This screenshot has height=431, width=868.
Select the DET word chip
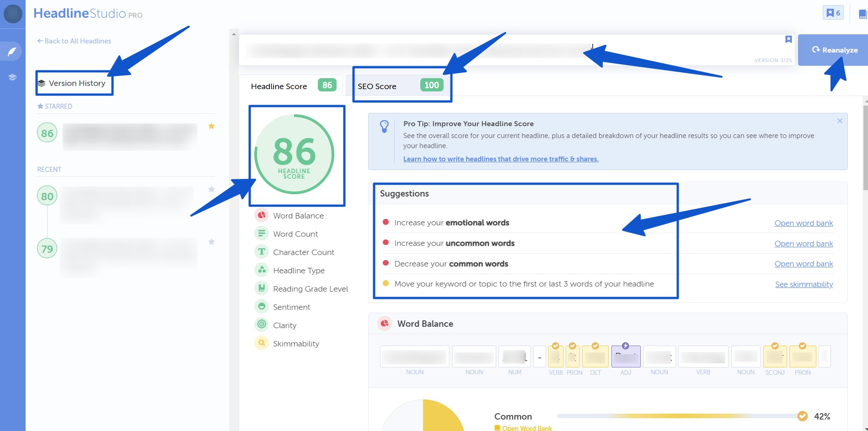[595, 357]
